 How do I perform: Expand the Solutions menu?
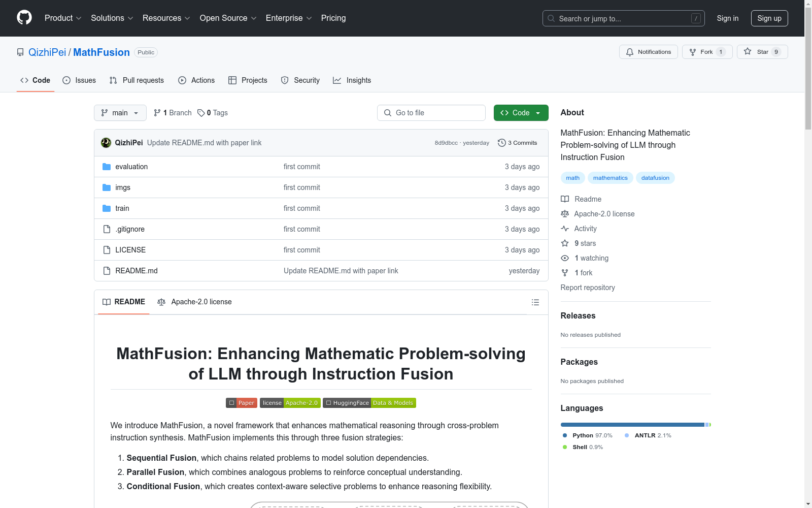[112, 18]
